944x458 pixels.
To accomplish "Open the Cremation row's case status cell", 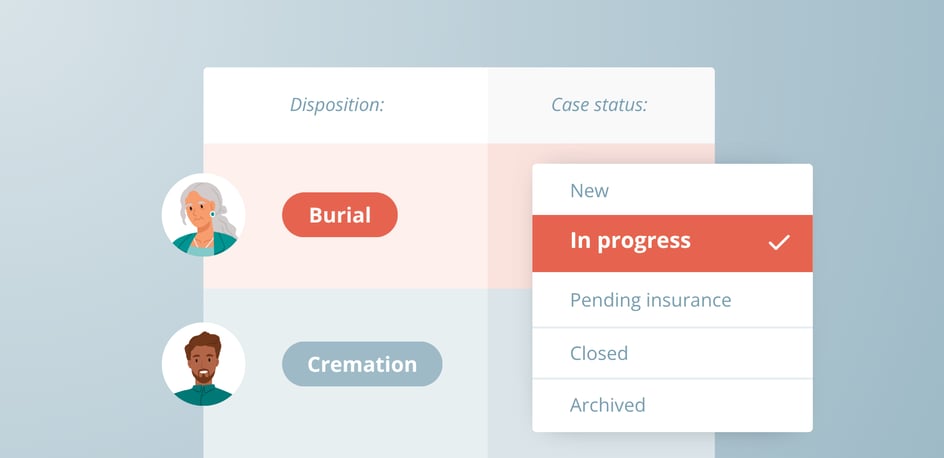I will pos(509,364).
